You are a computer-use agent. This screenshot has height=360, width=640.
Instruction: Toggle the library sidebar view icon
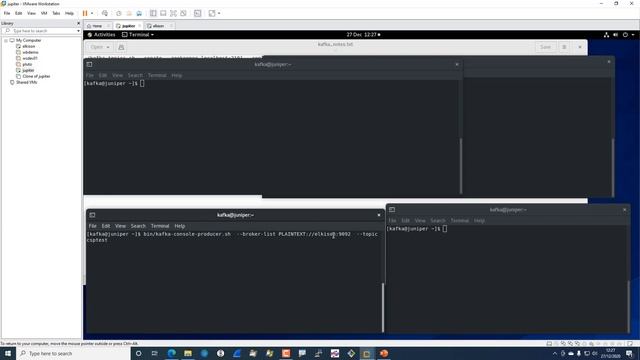[x=153, y=13]
